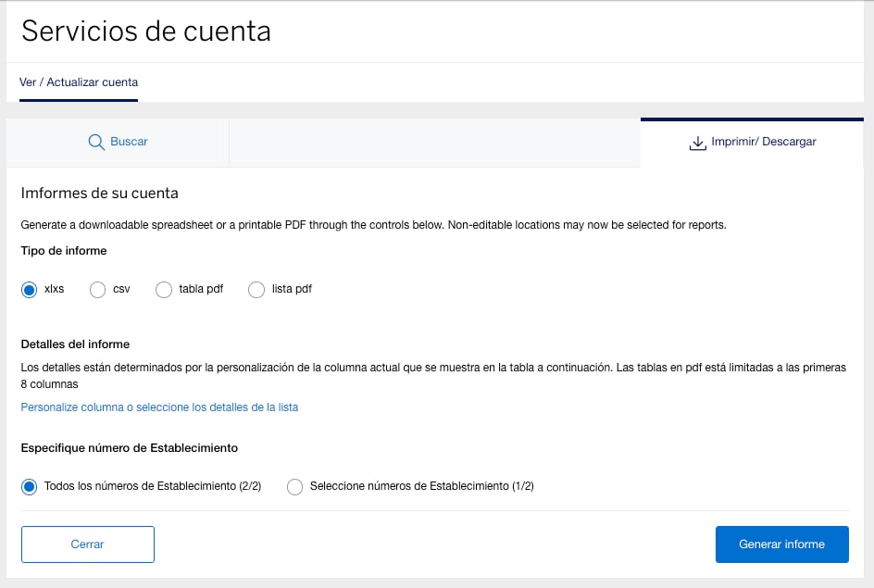
Task: Click the Imformes de su cuenta title
Action: coord(99,194)
